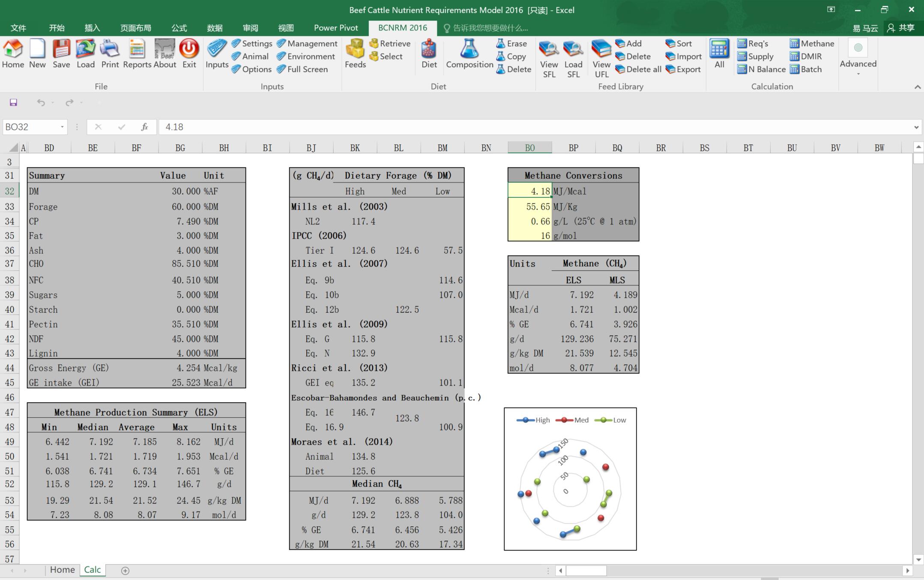The width and height of the screenshot is (924, 580).
Task: Click the Insert Function fx button
Action: pyautogui.click(x=144, y=127)
